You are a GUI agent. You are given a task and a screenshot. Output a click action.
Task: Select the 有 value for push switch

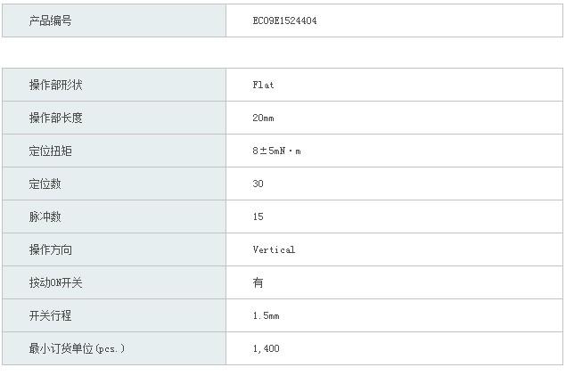point(258,282)
